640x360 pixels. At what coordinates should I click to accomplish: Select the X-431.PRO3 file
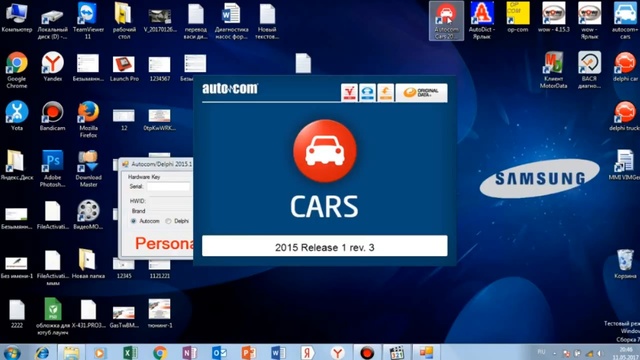coord(88,313)
